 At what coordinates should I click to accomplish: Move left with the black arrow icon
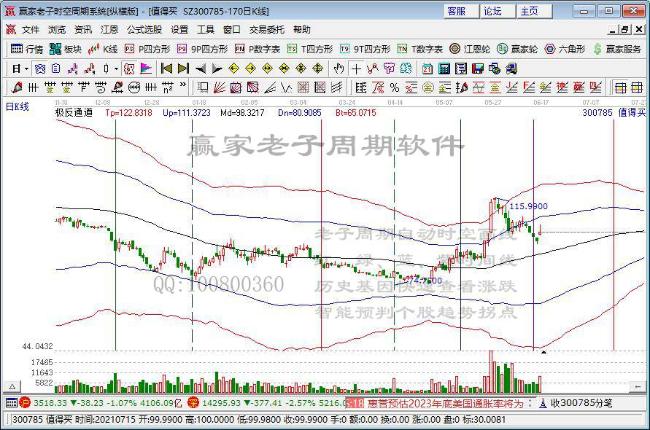(200, 69)
